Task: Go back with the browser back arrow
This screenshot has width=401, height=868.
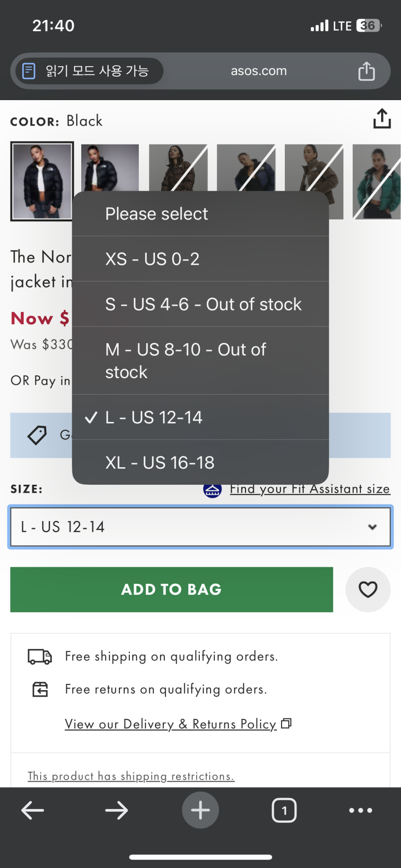Action: 33,810
